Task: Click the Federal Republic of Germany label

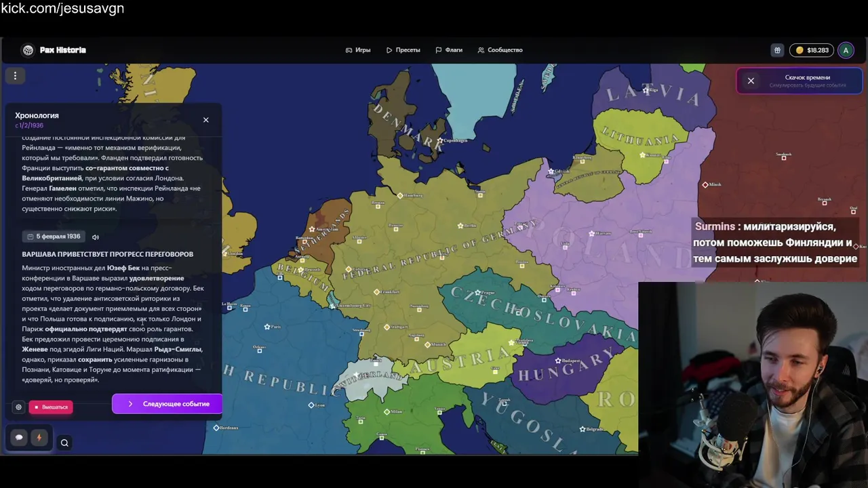Action: 441,249
